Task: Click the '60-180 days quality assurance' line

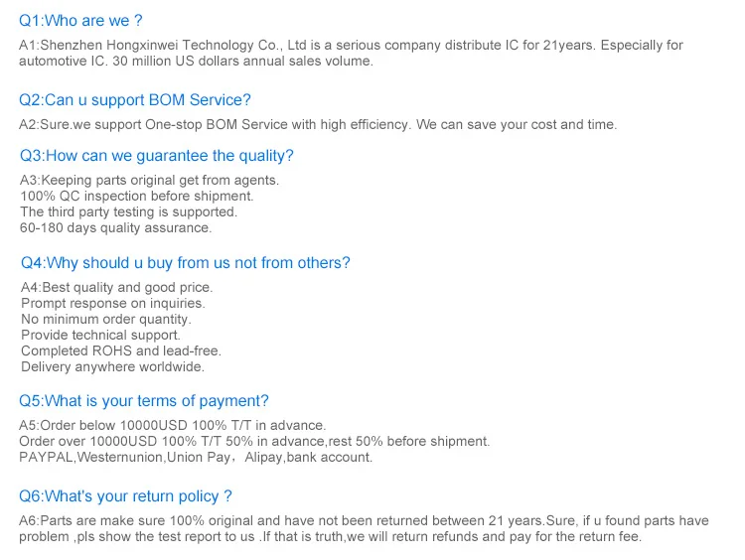Action: tap(115, 228)
